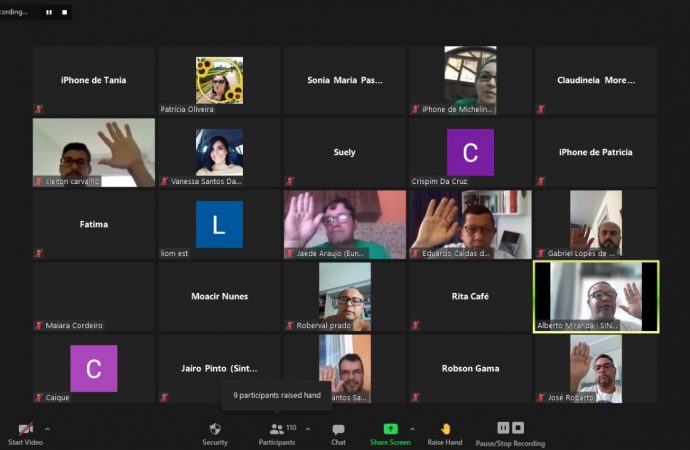690x450 pixels.
Task: Click the Start Video camera icon
Action: click(26, 429)
